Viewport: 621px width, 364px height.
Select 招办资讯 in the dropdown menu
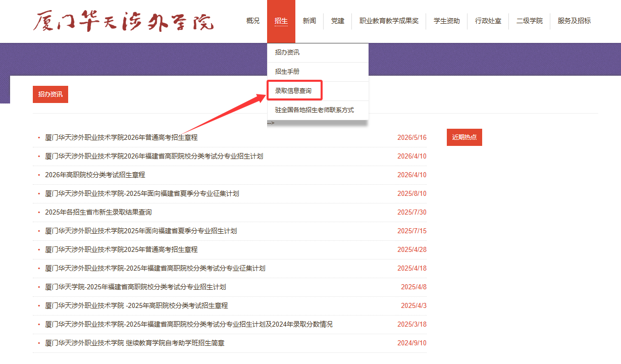tap(318, 53)
